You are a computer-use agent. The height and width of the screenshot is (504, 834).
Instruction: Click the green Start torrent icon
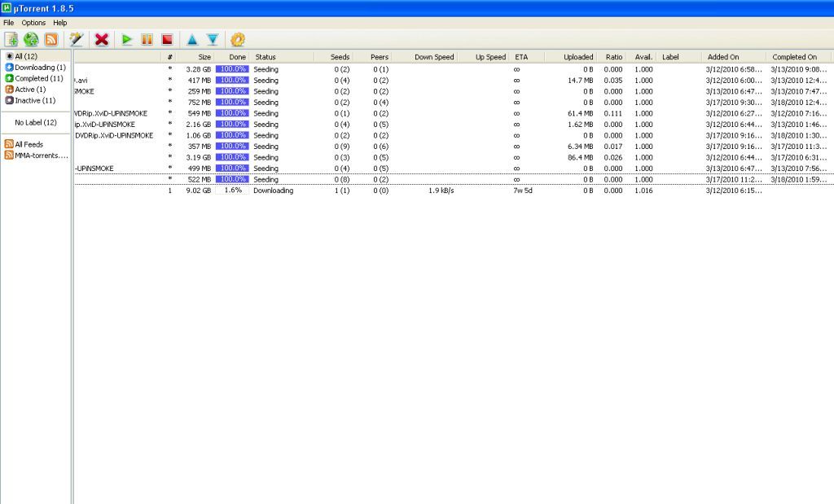coord(126,39)
